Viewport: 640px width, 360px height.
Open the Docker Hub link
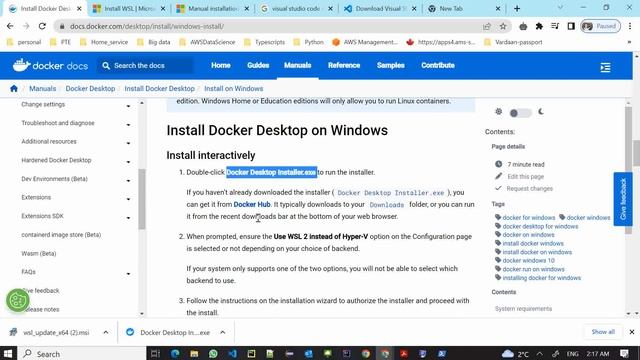[252, 204]
